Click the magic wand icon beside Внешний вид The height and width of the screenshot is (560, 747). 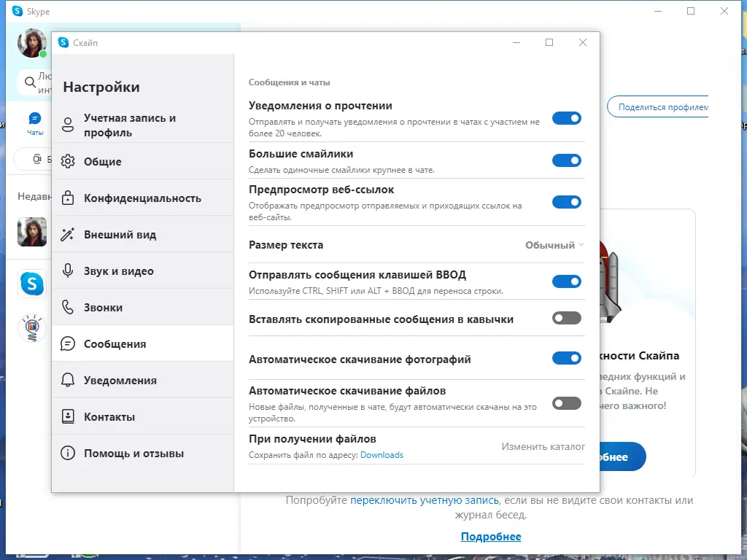click(x=68, y=234)
